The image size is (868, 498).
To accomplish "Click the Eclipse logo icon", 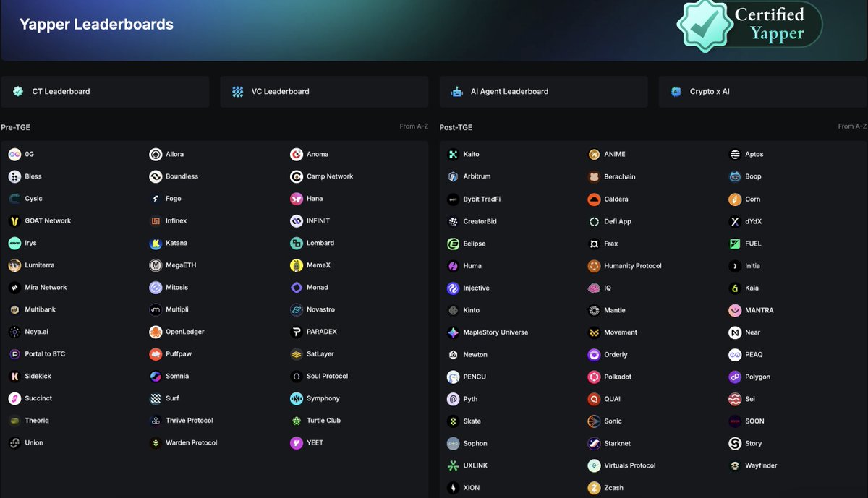I will pos(453,244).
